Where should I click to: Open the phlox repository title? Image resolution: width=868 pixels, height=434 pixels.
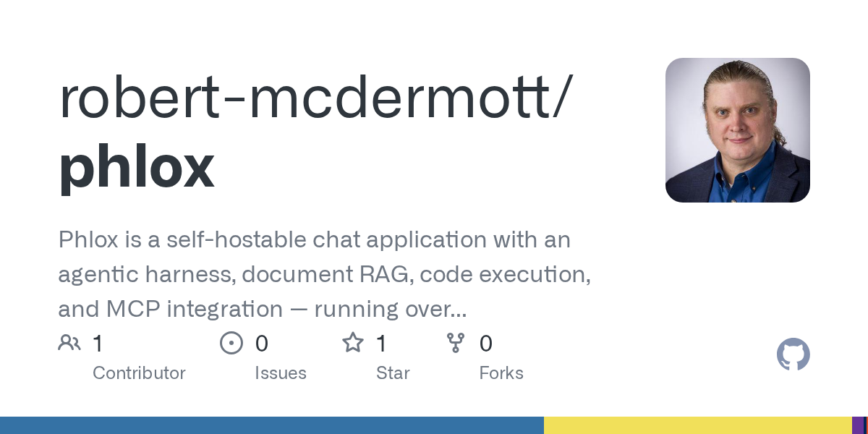(137, 166)
